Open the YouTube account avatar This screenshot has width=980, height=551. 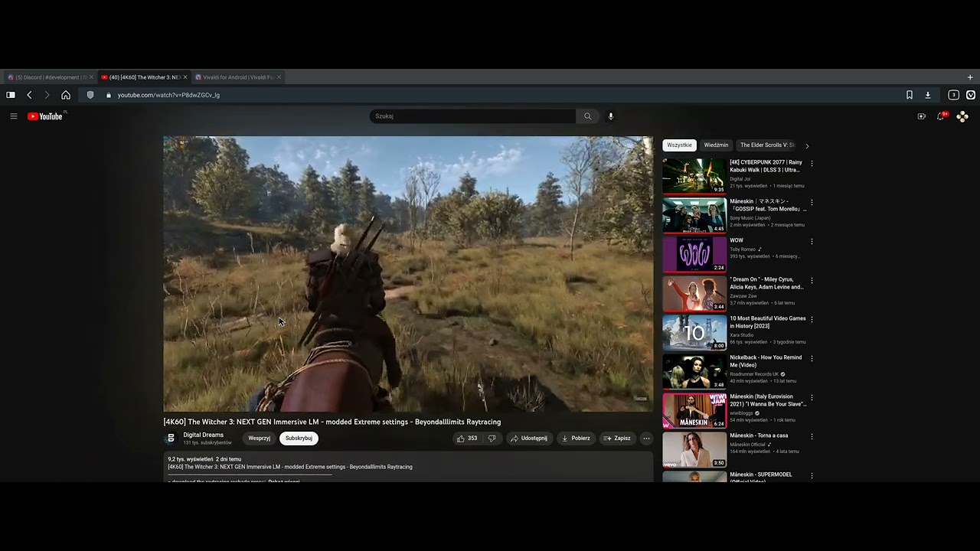coord(962,116)
